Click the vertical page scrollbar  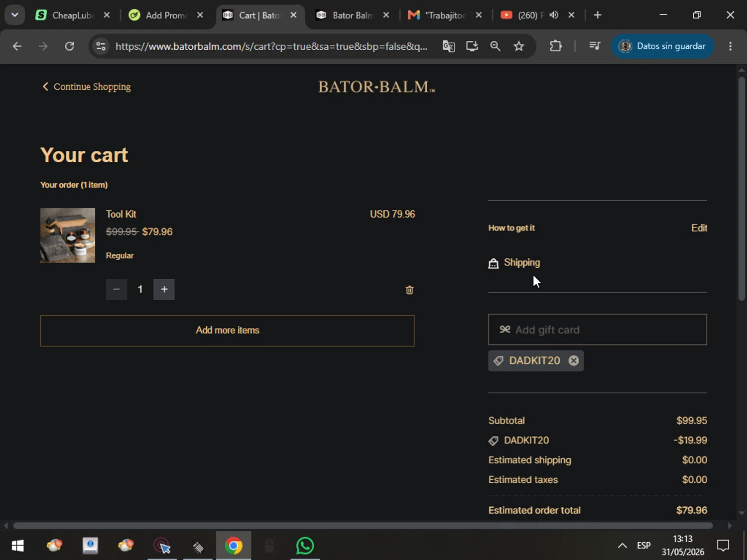[742, 189]
